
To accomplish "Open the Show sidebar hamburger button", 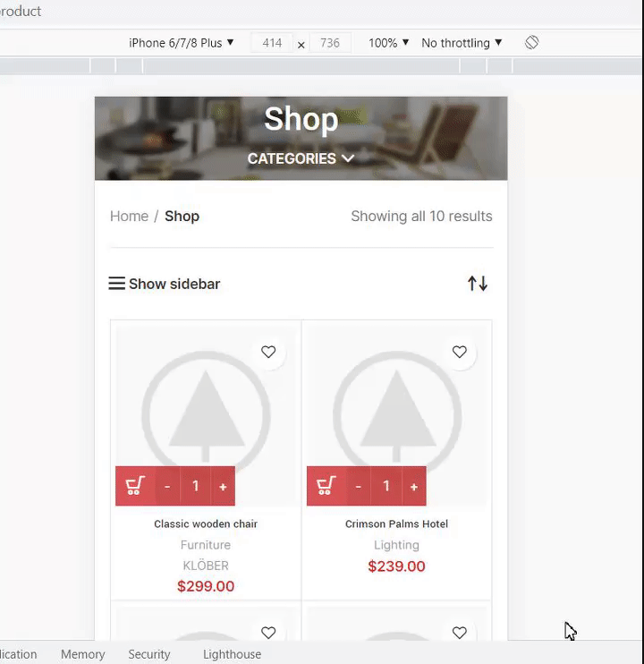I will point(165,284).
